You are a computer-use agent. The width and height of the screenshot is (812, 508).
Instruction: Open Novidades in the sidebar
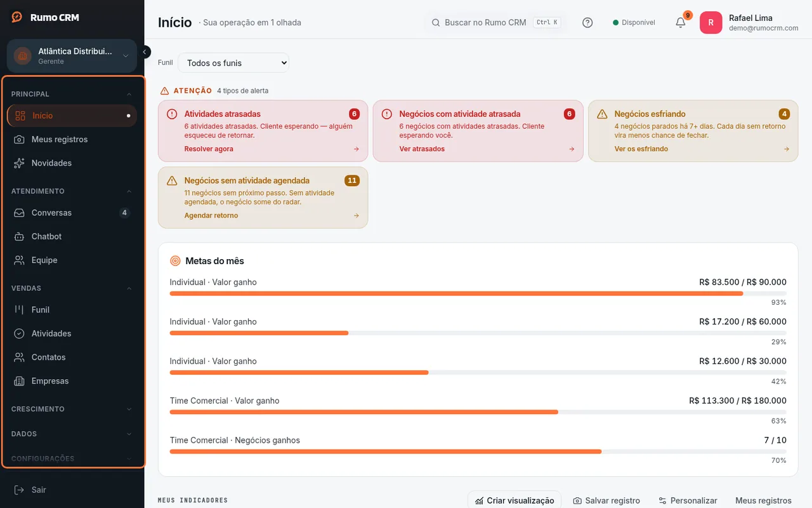(x=72, y=163)
